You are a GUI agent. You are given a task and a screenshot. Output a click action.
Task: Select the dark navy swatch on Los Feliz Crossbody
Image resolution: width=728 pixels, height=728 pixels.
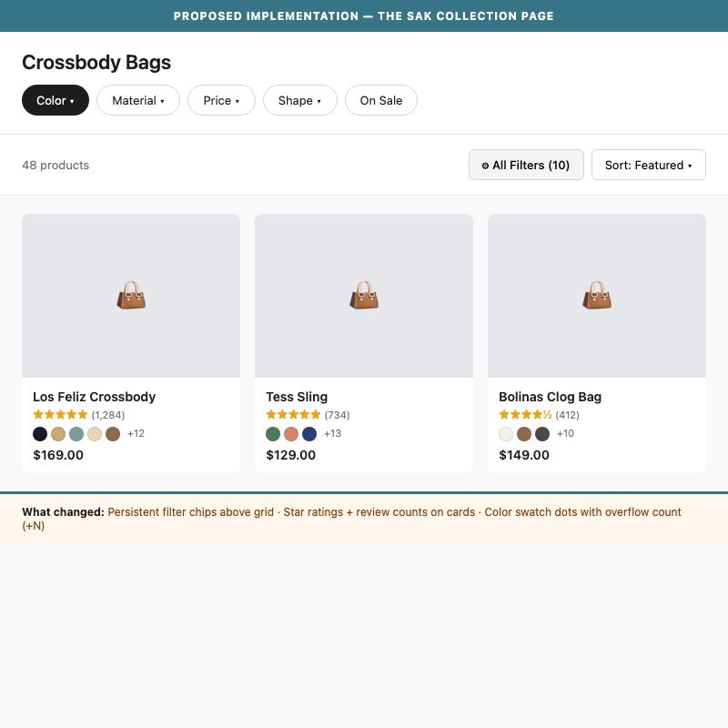(x=40, y=434)
